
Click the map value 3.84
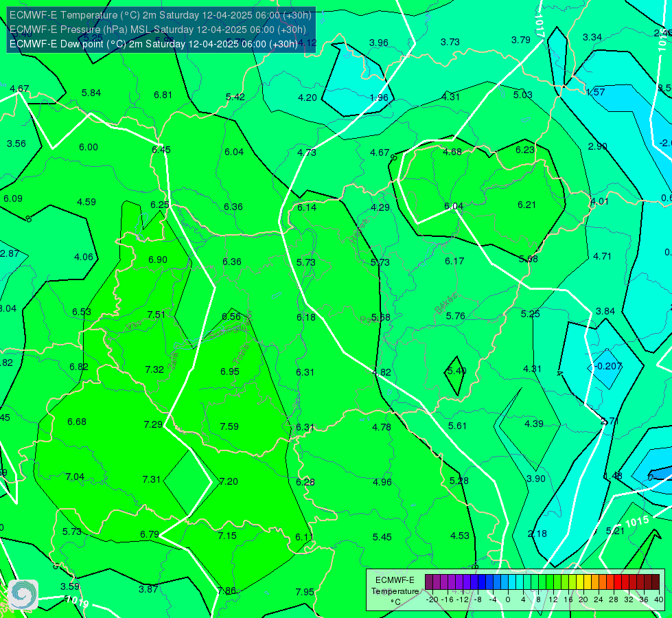[605, 311]
